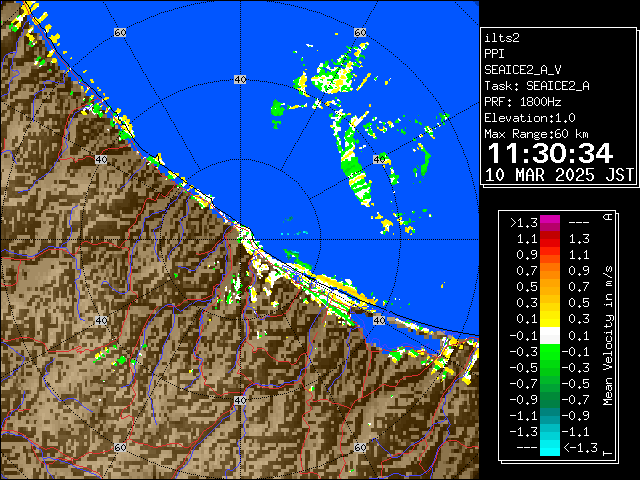The width and height of the screenshot is (640, 480).
Task: Select the bright green band in velocity legend
Action: click(550, 351)
